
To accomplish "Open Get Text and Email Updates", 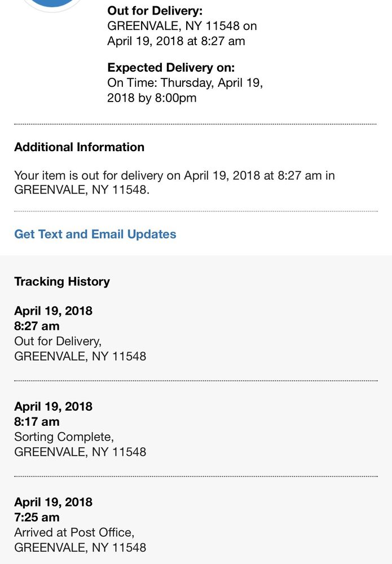I will [95, 233].
